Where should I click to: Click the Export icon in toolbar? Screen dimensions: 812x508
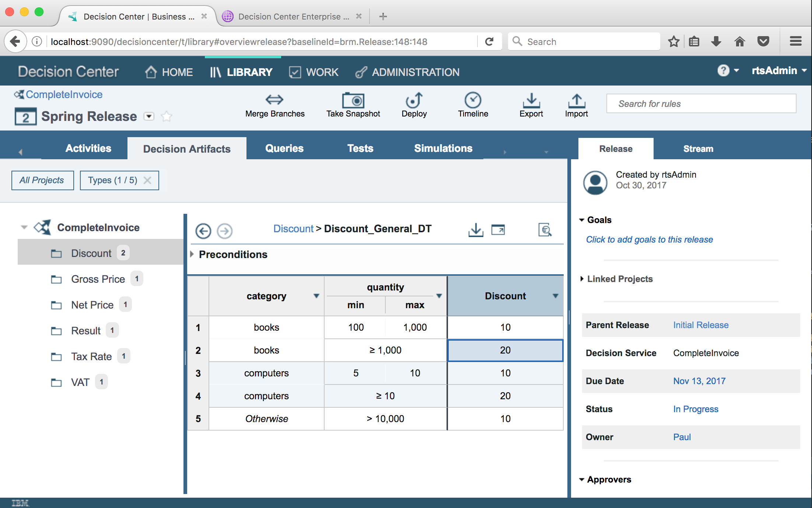coord(531,100)
